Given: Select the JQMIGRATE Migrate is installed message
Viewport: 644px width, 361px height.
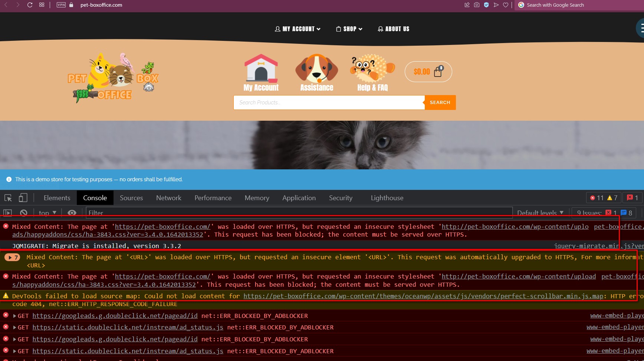Looking at the screenshot, I should 96,246.
